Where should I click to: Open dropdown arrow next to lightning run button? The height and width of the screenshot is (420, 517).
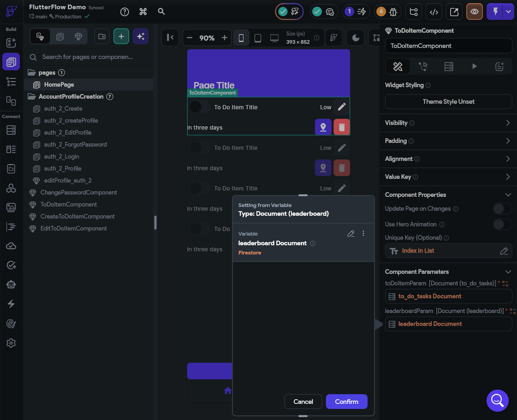point(508,12)
